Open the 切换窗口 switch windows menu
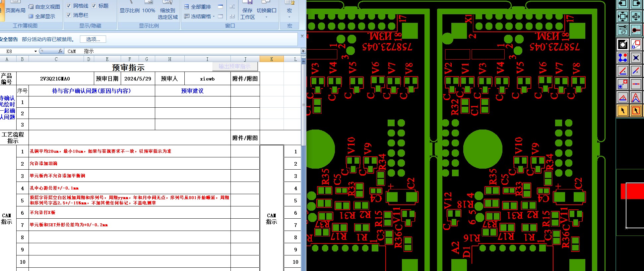 coord(266,13)
